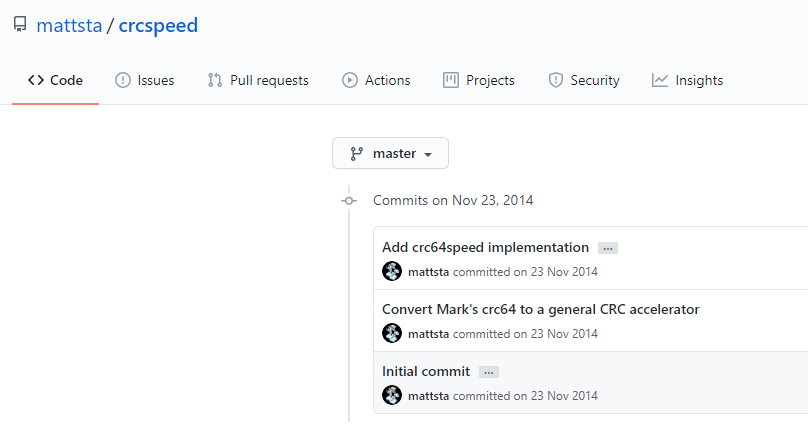This screenshot has height=436, width=808.
Task: Click the Projects board icon
Action: pyautogui.click(x=451, y=80)
